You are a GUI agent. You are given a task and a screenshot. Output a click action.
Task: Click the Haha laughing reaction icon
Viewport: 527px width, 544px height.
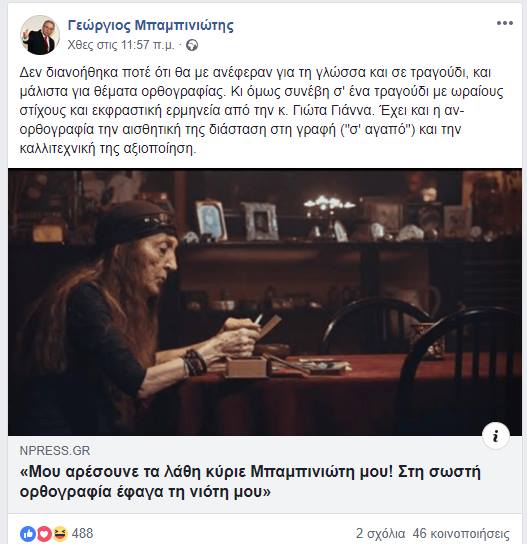(x=60, y=534)
